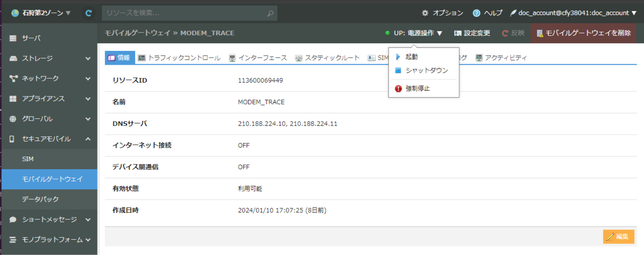This screenshot has width=644, height=255.
Task: Click the ヘルプ question mark icon
Action: point(476,13)
